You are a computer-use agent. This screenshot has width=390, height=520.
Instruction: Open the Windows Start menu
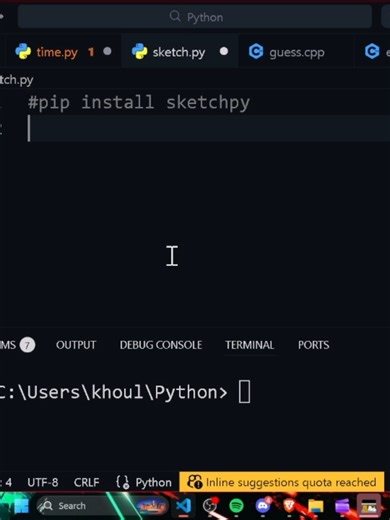(x=21, y=506)
